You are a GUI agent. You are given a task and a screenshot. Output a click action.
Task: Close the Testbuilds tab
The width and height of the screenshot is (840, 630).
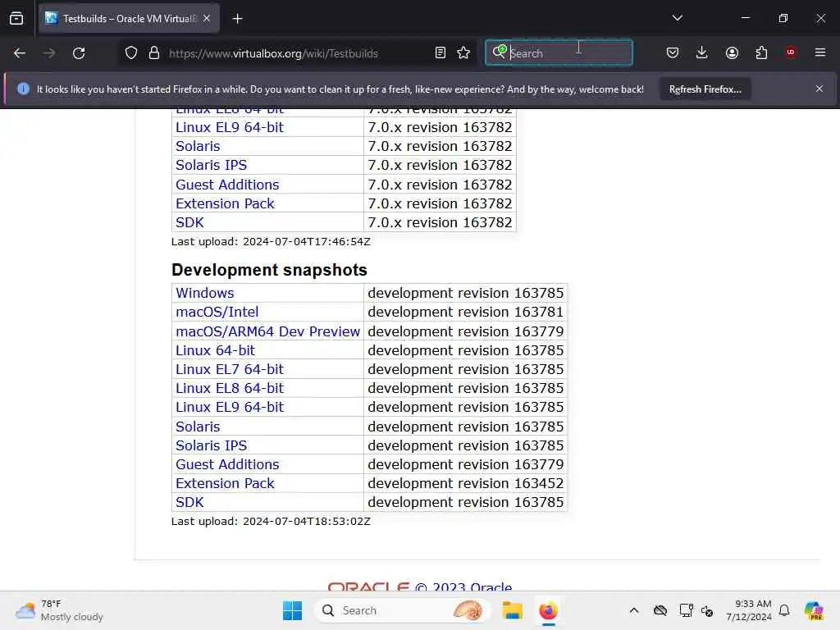pos(207,19)
